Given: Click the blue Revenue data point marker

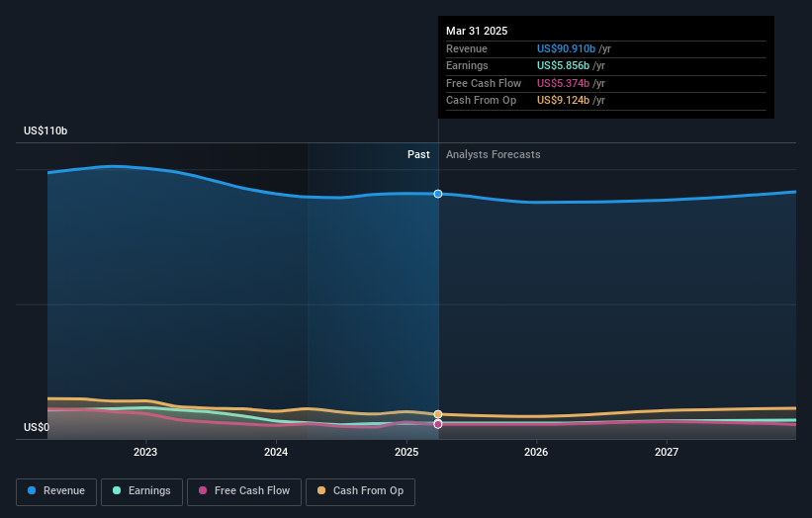Looking at the screenshot, I should click(438, 194).
